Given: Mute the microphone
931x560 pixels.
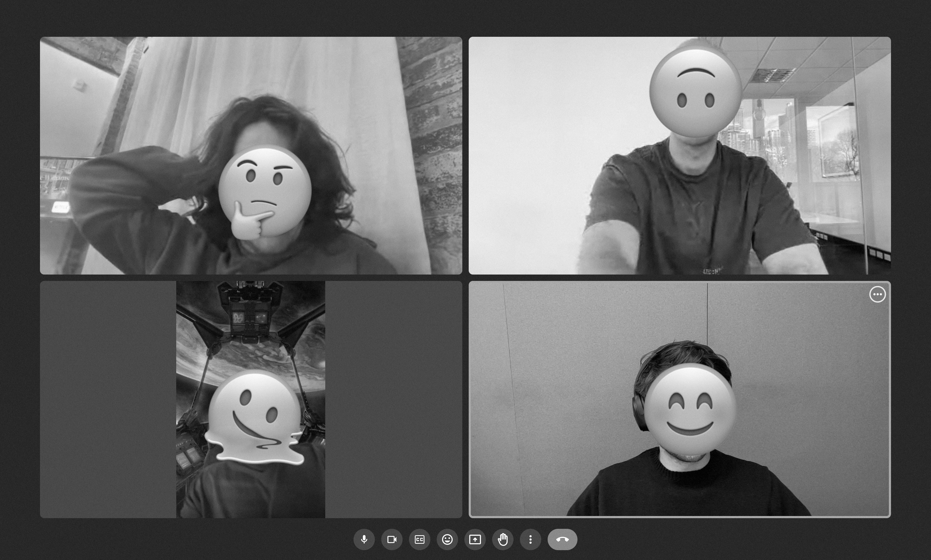Looking at the screenshot, I should coord(364,539).
